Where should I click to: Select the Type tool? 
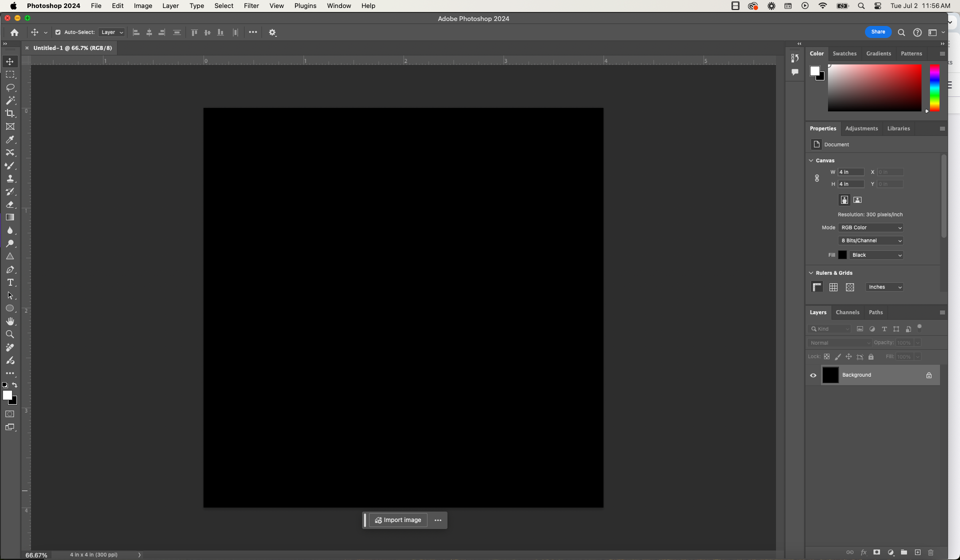click(x=10, y=282)
